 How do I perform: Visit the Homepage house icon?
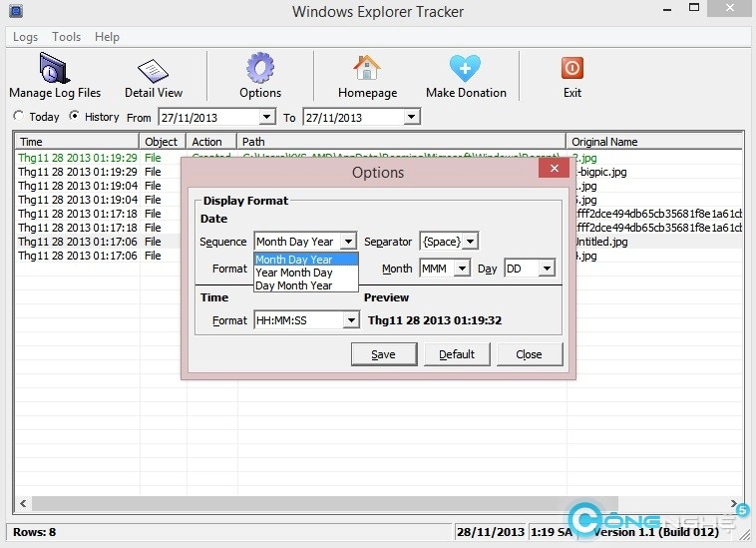click(x=367, y=68)
